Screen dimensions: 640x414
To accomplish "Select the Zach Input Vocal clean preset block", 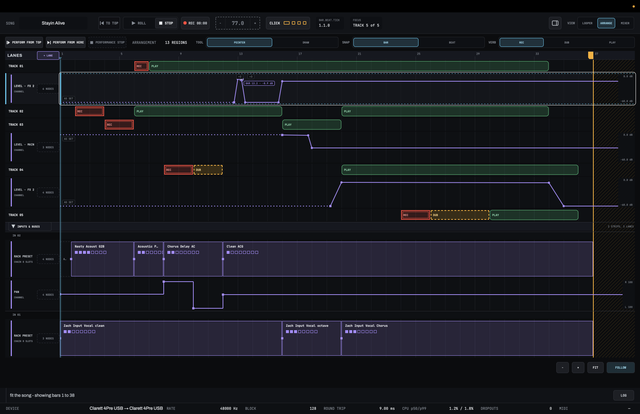I will pos(171,338).
